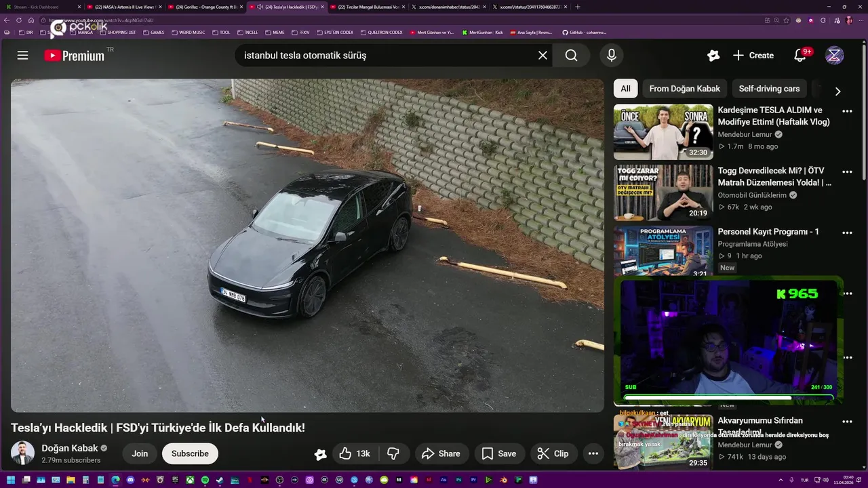This screenshot has width=868, height=488.
Task: Start voice search with the microphone
Action: pos(611,56)
